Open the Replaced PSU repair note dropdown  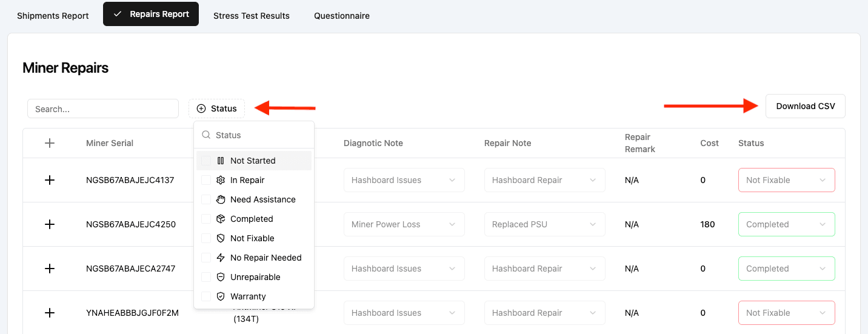tap(544, 224)
